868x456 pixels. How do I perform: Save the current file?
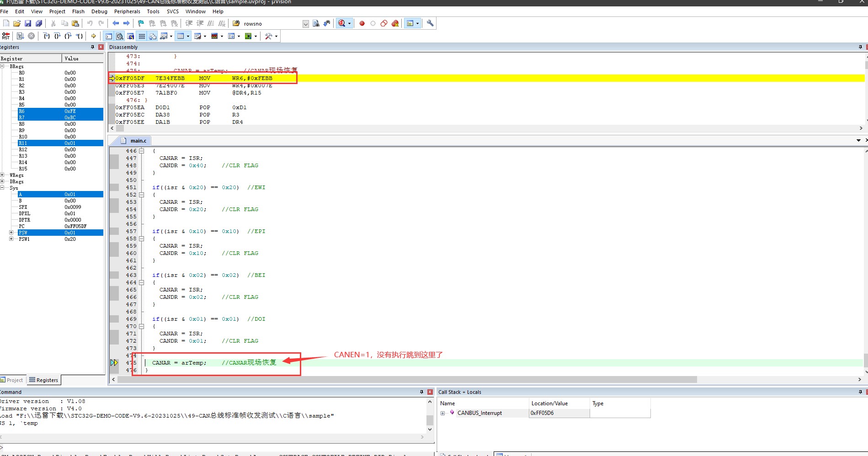coord(28,23)
